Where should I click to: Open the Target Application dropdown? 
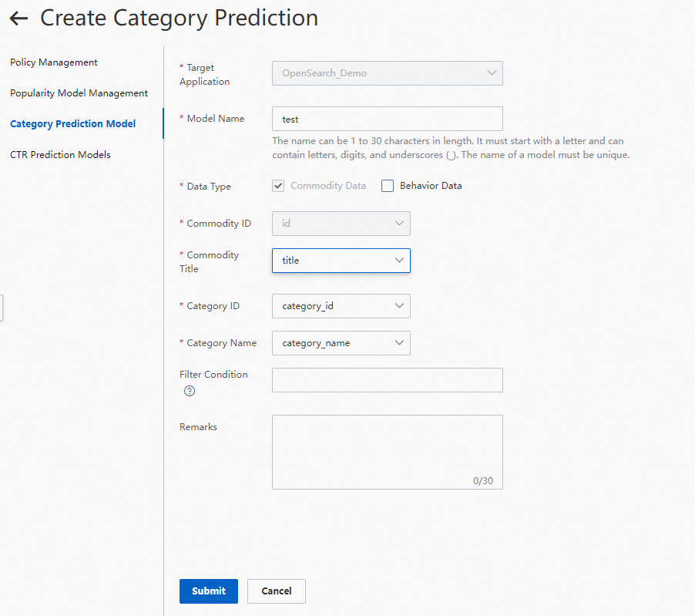pyautogui.click(x=387, y=73)
